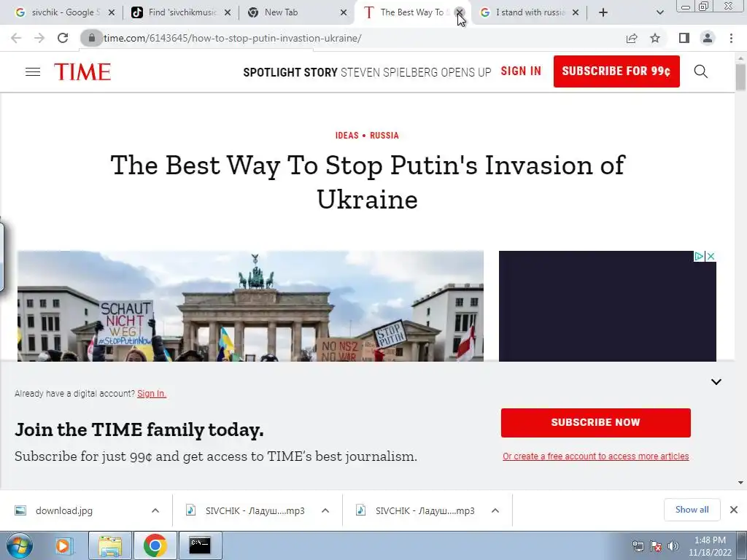The width and height of the screenshot is (747, 560).
Task: Click the Brandenburg Gate article image
Action: [x=251, y=306]
